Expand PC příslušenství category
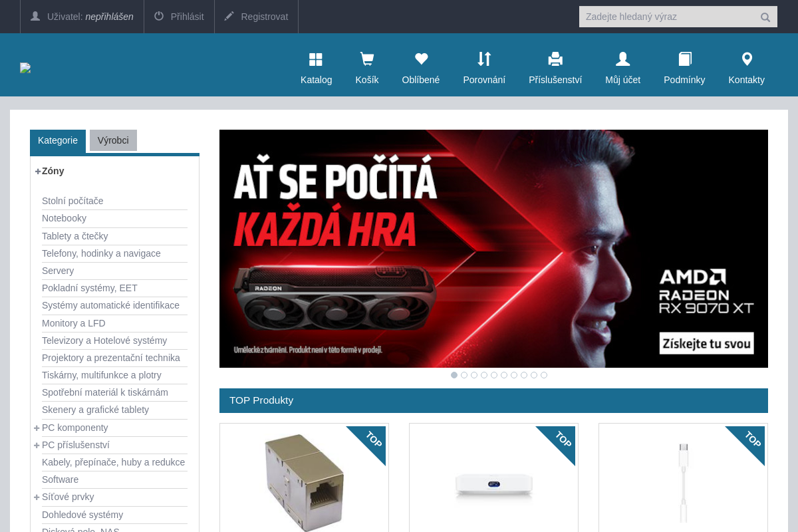The width and height of the screenshot is (798, 532). [37, 445]
